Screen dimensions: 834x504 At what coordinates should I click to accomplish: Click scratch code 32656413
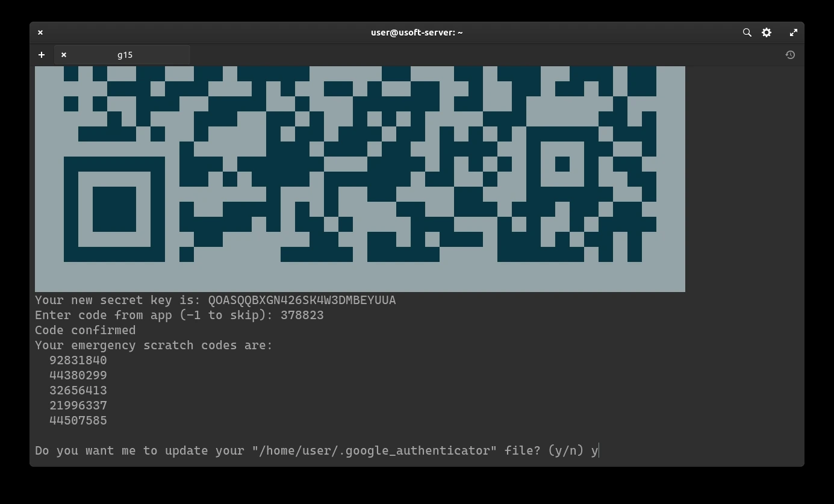(78, 390)
